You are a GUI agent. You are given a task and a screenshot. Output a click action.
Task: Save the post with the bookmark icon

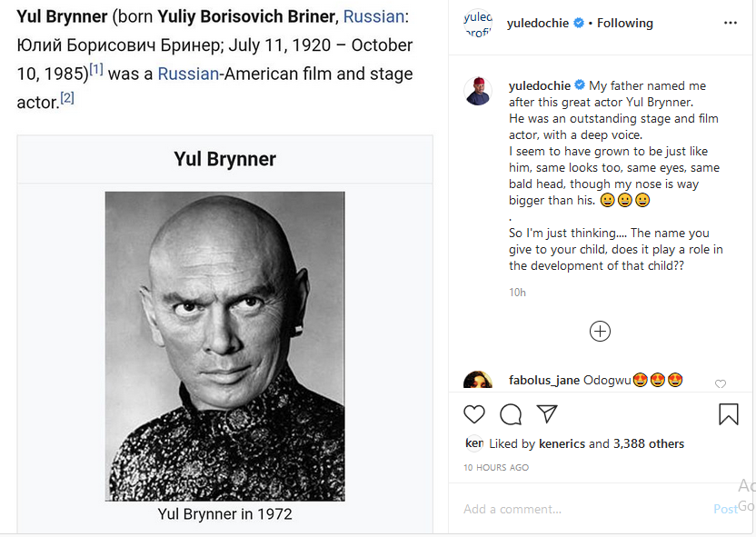point(728,413)
